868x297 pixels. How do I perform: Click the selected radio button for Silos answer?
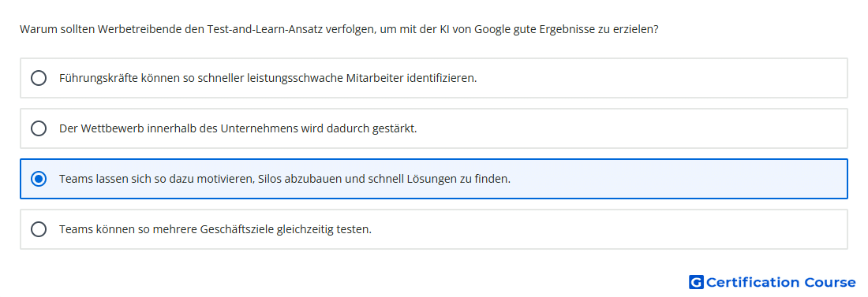(39, 179)
